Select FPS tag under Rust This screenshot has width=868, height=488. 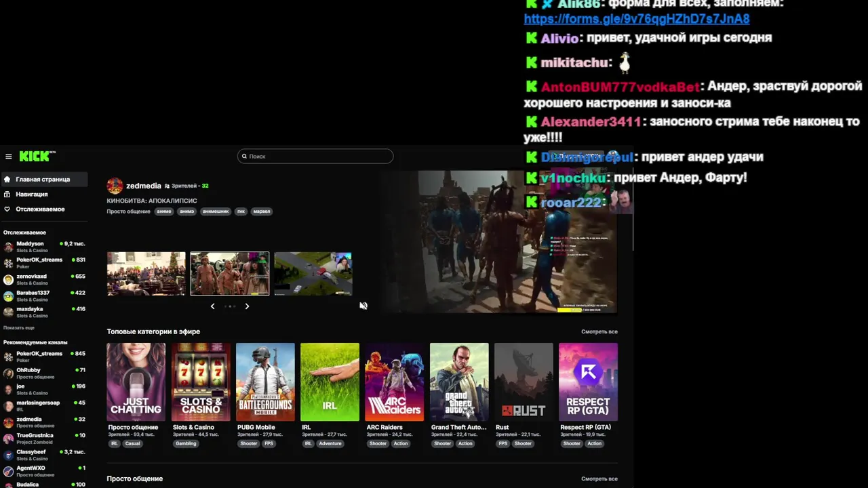coord(503,444)
